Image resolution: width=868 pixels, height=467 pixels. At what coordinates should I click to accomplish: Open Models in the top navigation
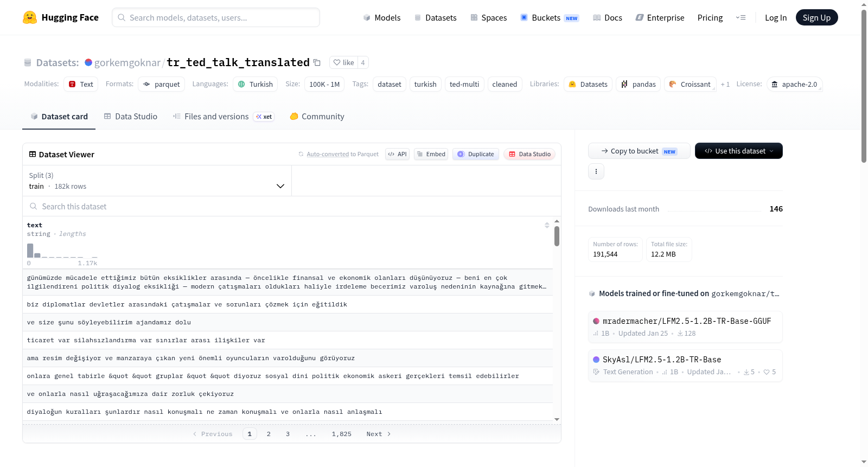pyautogui.click(x=382, y=17)
